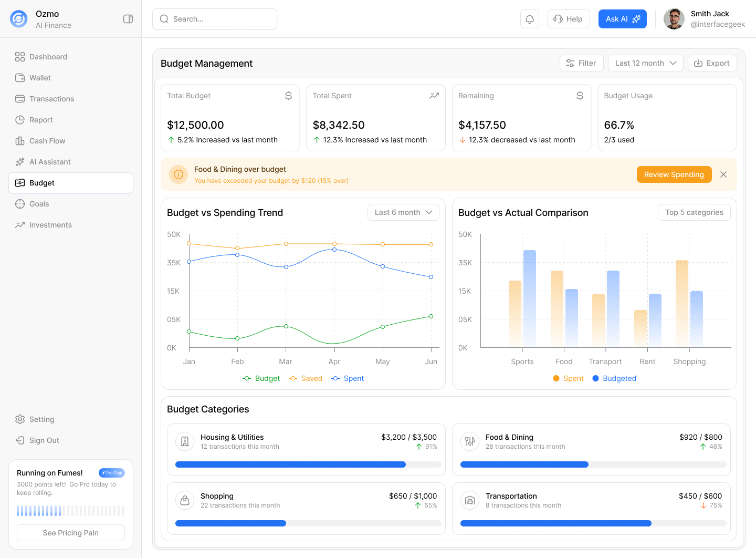Expand the Last 6 month dropdown
The height and width of the screenshot is (558, 756).
pyautogui.click(x=403, y=212)
